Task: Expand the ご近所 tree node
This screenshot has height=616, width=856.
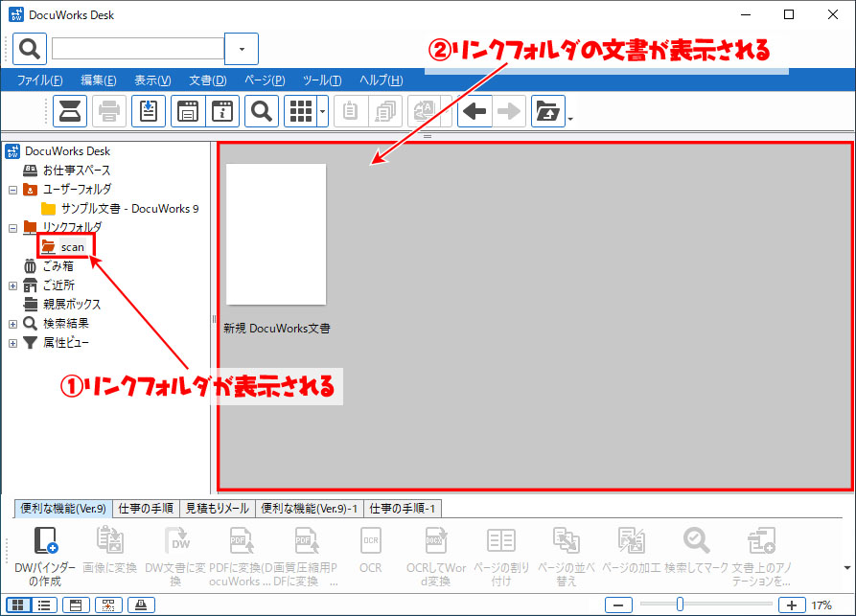Action: point(13,285)
